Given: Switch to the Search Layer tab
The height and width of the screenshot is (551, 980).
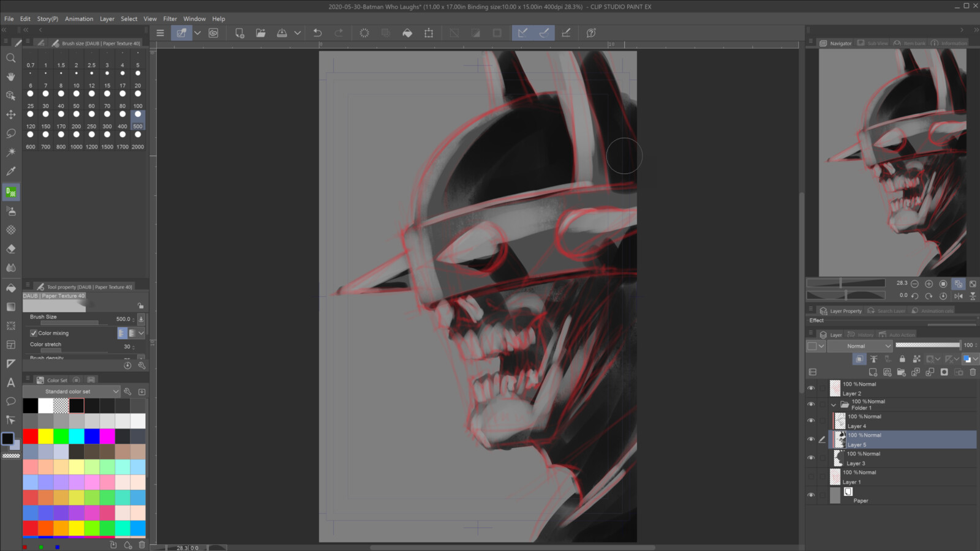Looking at the screenshot, I should tap(886, 311).
